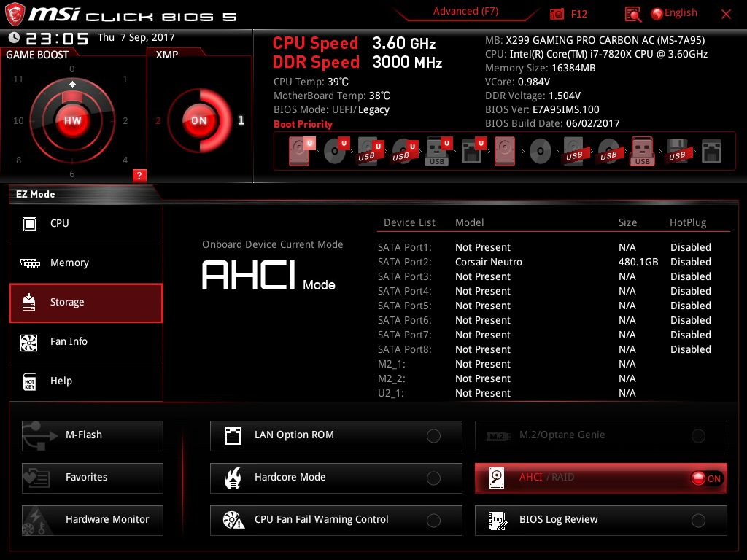Click the Game Boost HW dial
Screen dimensions: 747x560
tap(72, 120)
